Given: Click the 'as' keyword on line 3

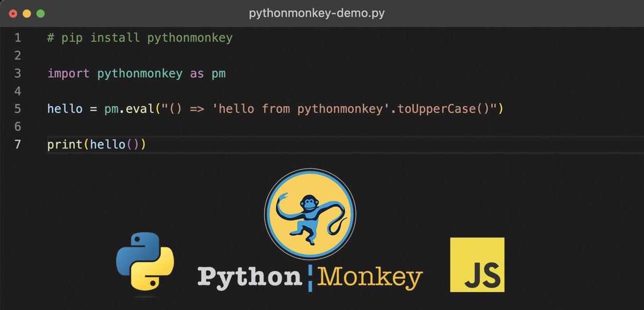Looking at the screenshot, I should point(197,73).
